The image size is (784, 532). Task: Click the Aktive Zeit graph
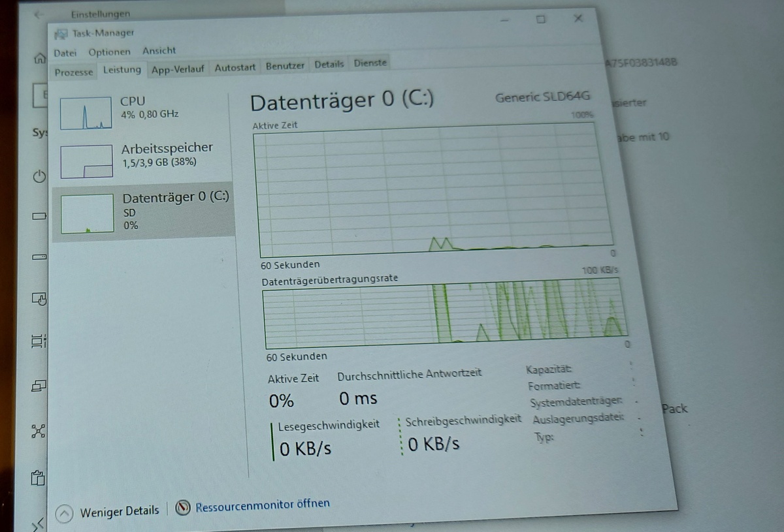tap(433, 190)
